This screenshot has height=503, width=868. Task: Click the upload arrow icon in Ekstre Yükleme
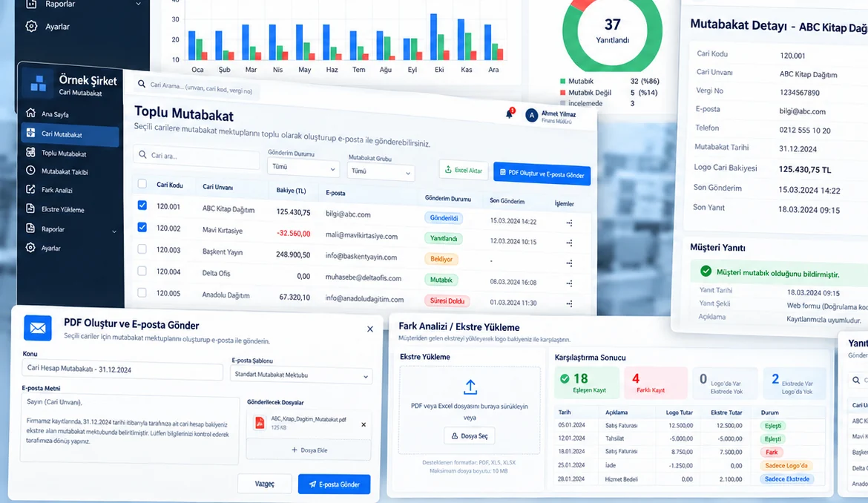click(x=470, y=387)
